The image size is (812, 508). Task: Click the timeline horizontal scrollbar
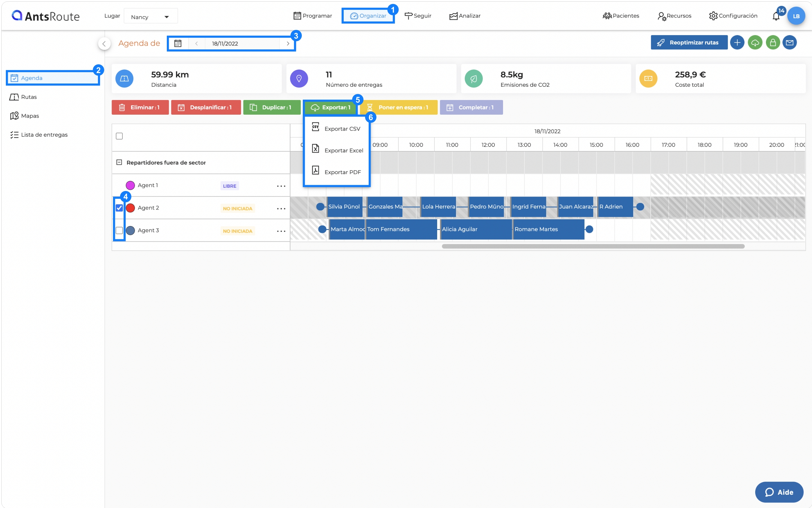tap(593, 246)
